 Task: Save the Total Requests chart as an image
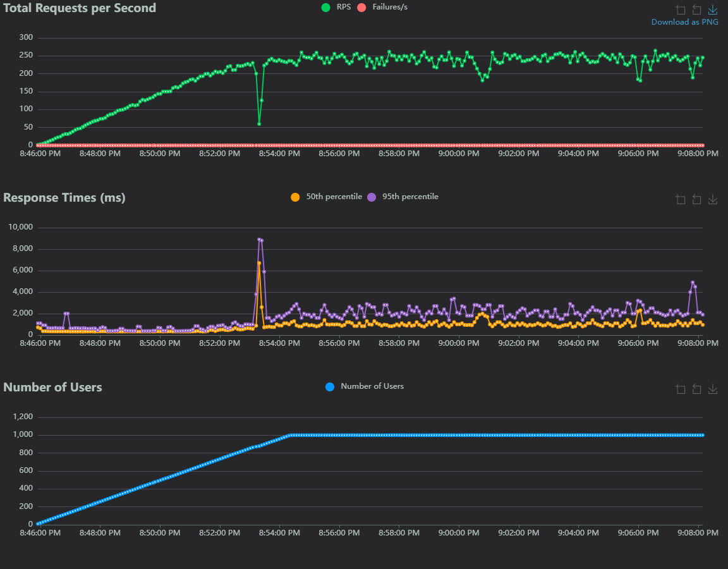pos(712,9)
